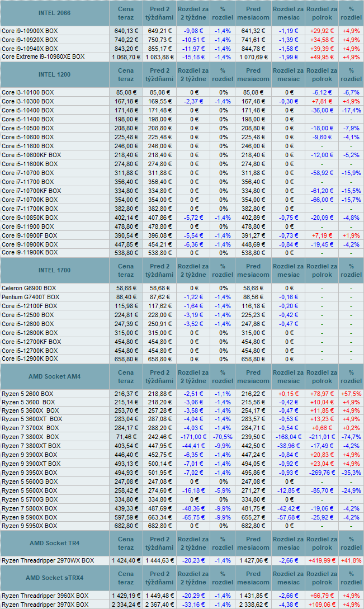Select the Celeron G6900 BOX row label
The image size is (364, 609).
pyautogui.click(x=29, y=288)
